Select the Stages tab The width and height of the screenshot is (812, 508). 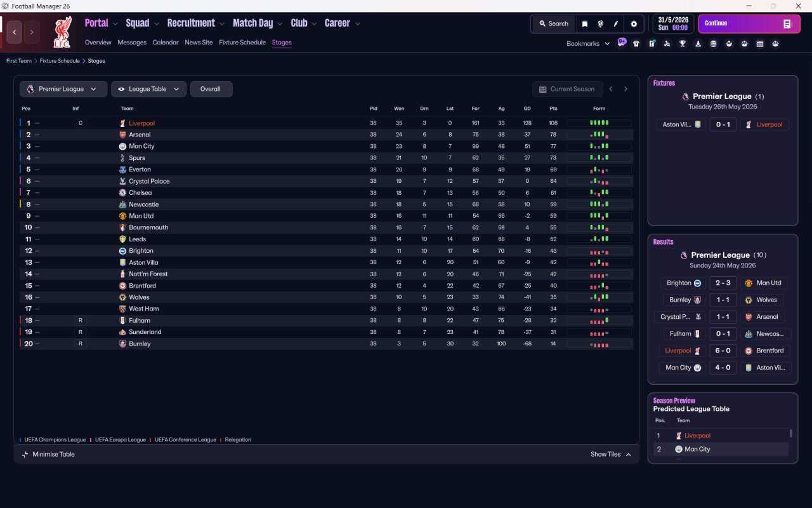282,43
